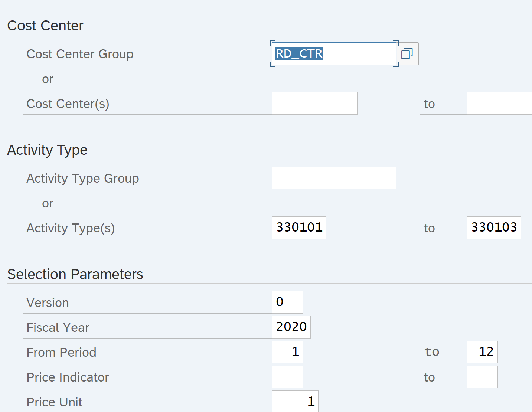Click the period to field showing 12

[x=482, y=352]
